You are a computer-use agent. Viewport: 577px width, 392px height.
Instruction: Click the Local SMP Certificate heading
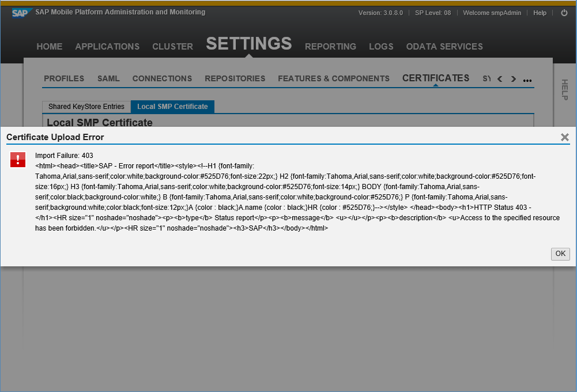(100, 123)
